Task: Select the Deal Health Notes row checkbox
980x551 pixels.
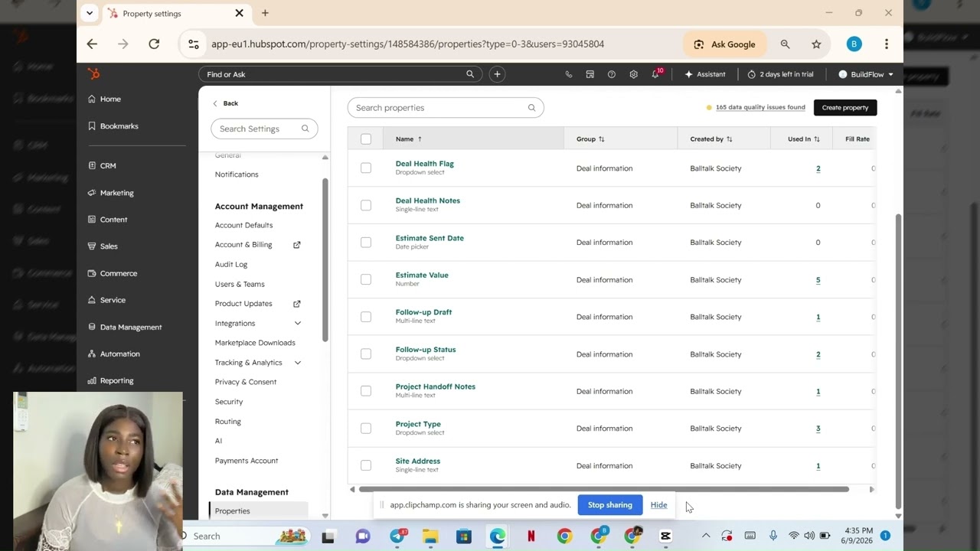Action: coord(366,205)
